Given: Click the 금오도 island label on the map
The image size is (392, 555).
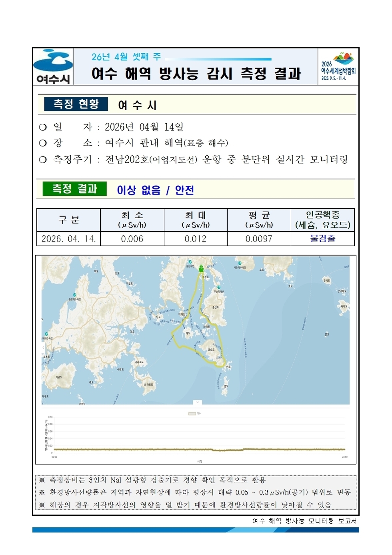Looking at the screenshot, I should (211, 350).
